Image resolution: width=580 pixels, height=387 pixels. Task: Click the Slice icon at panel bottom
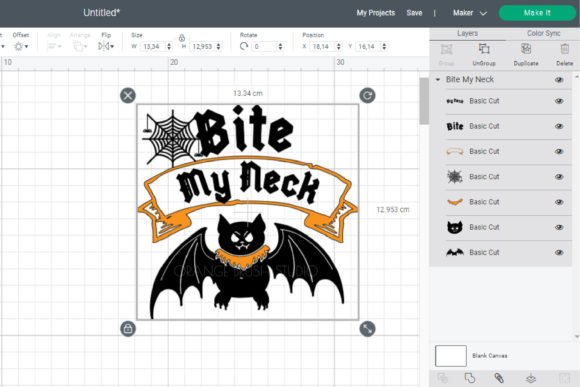442,378
